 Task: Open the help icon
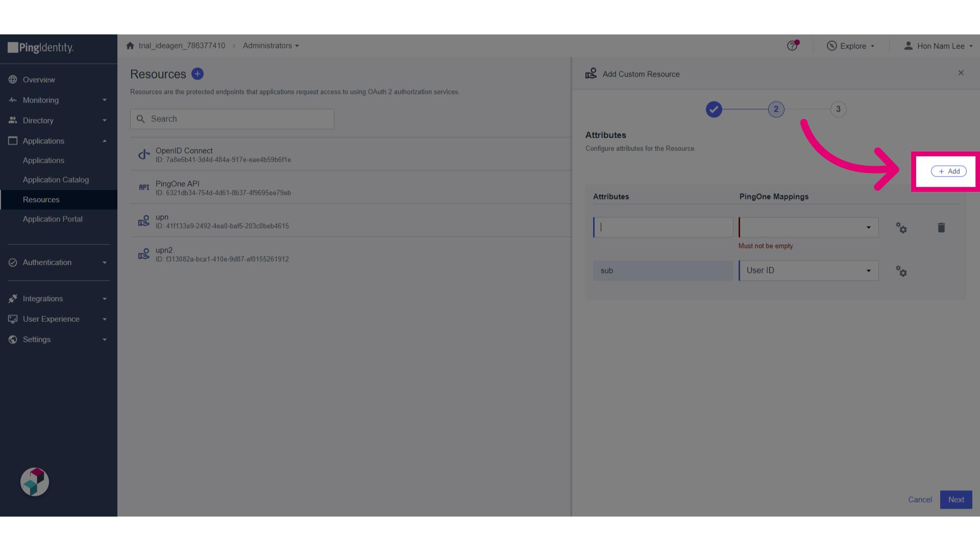792,46
